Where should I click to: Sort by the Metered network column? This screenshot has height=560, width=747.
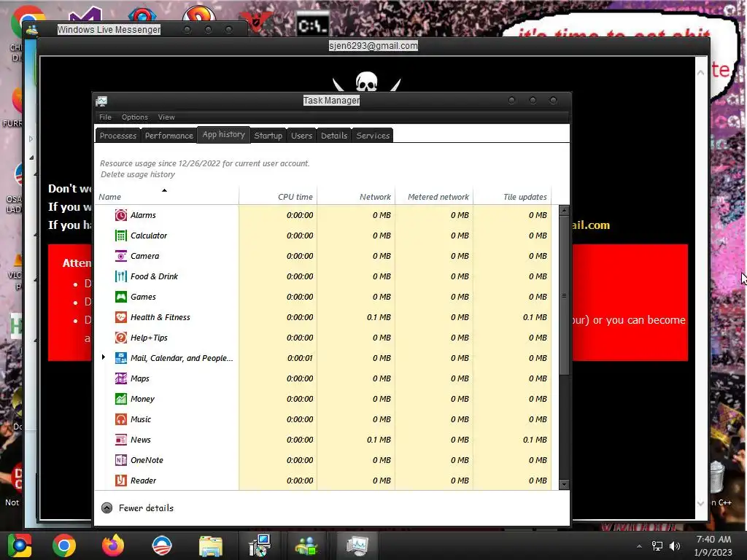coord(435,197)
